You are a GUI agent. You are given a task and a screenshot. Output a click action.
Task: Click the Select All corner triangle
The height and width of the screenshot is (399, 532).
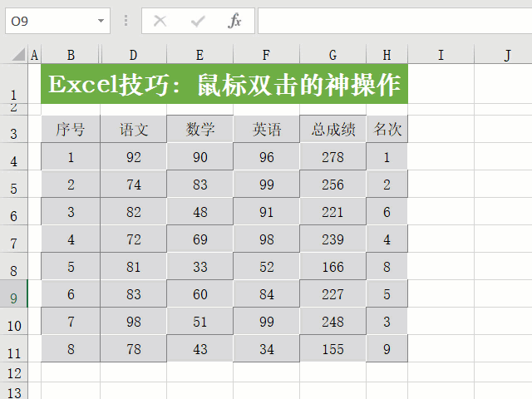19,54
